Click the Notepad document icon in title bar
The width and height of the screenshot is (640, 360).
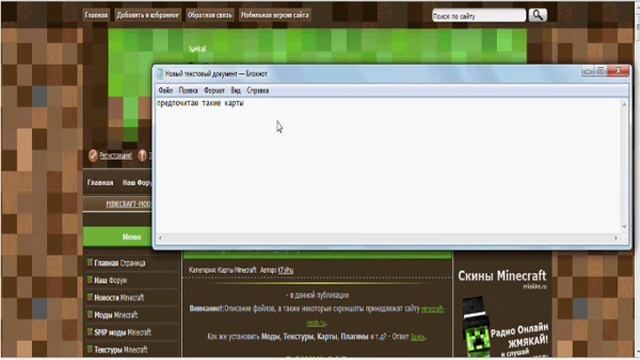coord(160,73)
